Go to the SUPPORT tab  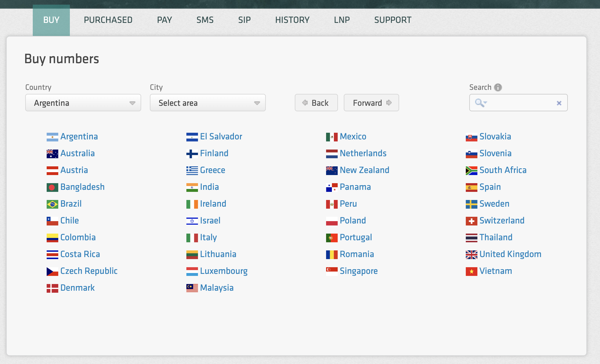[393, 20]
